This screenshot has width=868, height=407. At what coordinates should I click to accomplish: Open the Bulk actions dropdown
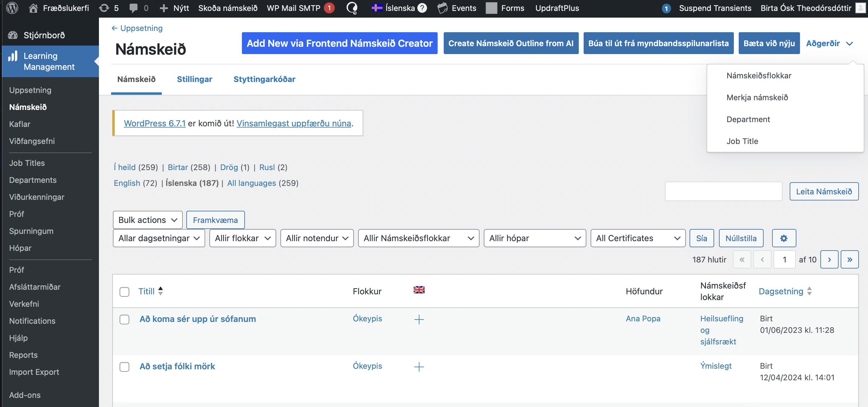pos(147,220)
